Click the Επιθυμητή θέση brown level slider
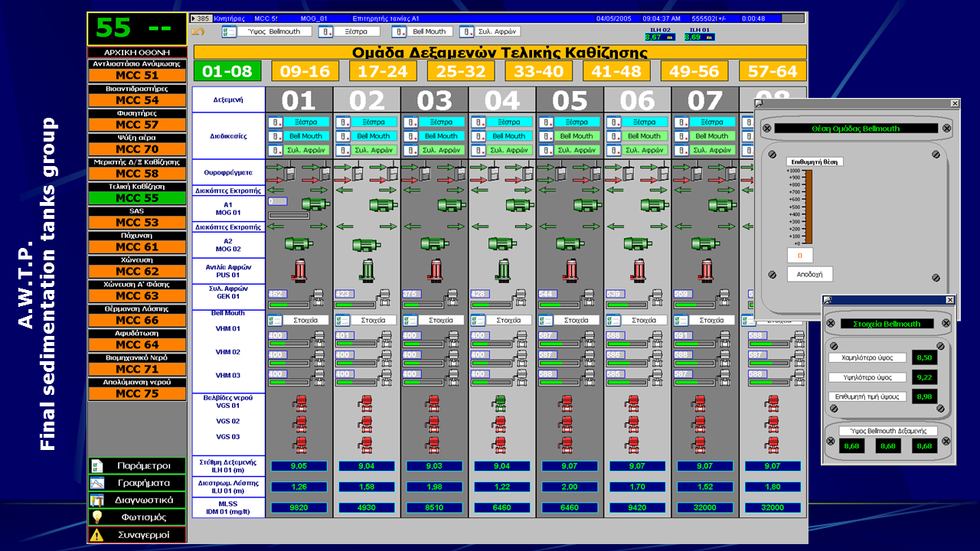 coord(808,207)
